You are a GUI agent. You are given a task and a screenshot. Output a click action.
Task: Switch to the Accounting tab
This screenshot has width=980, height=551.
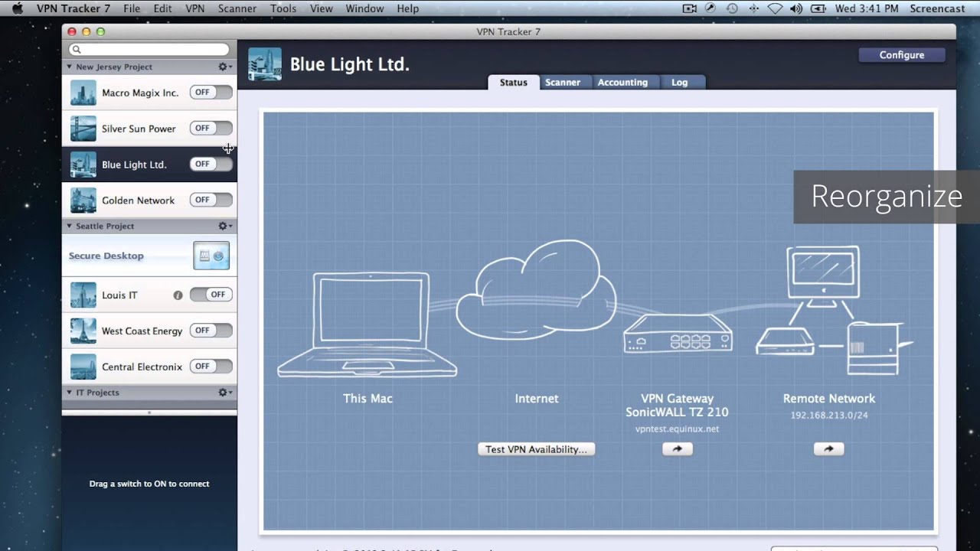tap(622, 83)
